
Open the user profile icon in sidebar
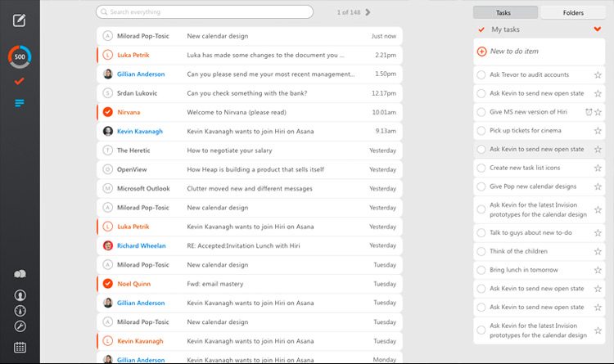(20, 295)
